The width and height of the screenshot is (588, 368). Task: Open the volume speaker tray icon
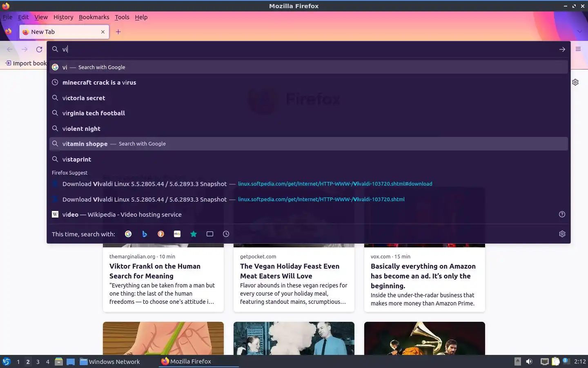[529, 361]
